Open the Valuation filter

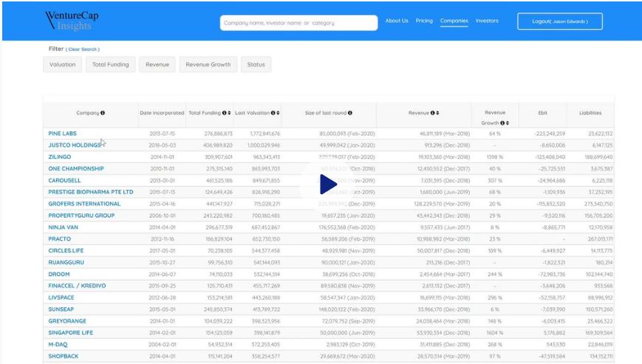click(62, 65)
